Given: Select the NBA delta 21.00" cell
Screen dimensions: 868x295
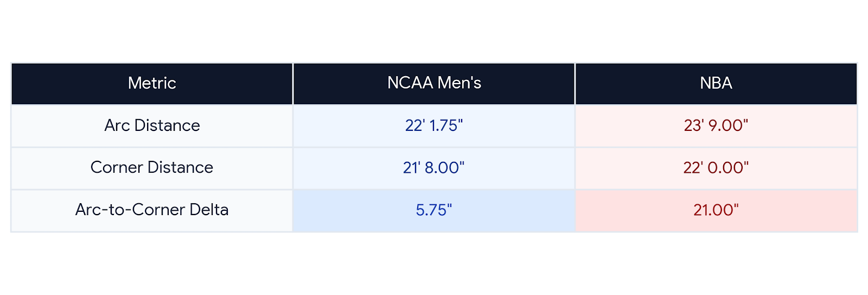Looking at the screenshot, I should [716, 210].
